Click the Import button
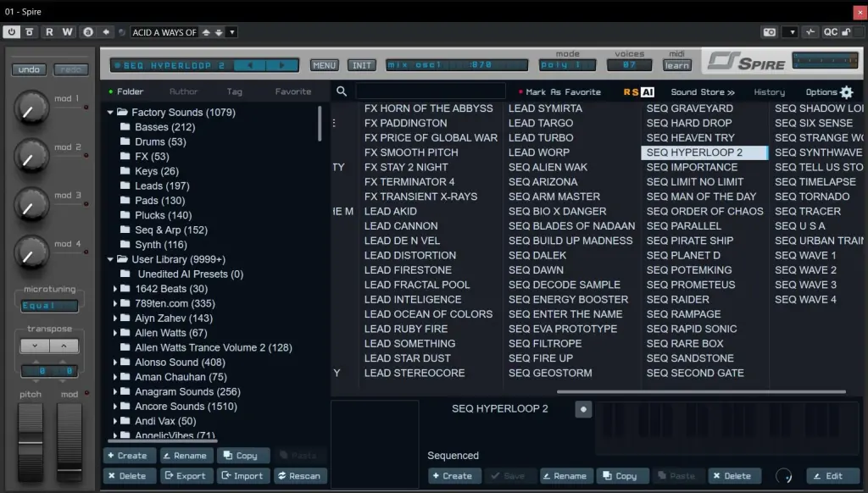The width and height of the screenshot is (868, 493). point(242,476)
